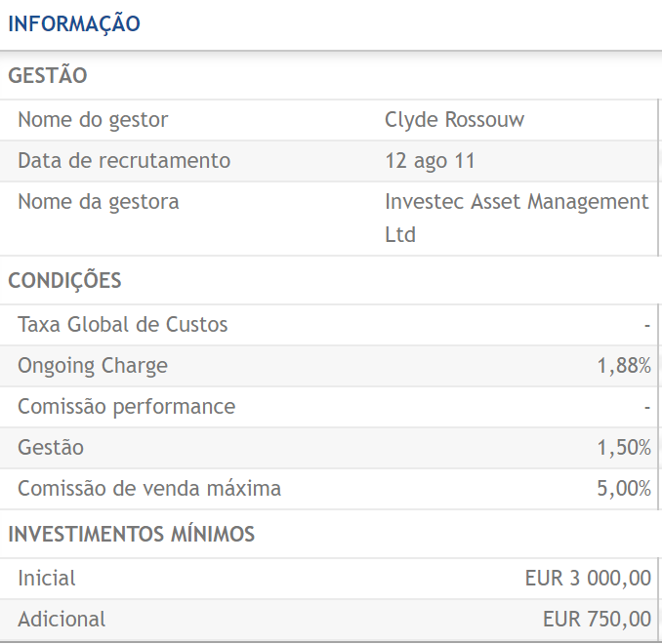Viewport: 662px width, 644px height.
Task: Select the 5,00% maximum sales commission
Action: point(624,489)
